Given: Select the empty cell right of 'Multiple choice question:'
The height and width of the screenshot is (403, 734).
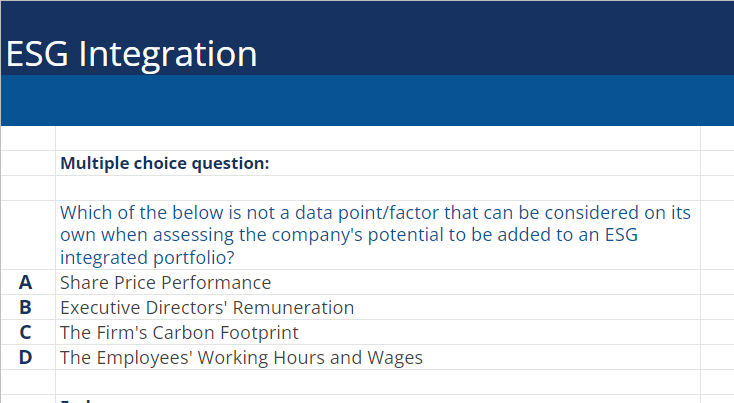Looking at the screenshot, I should point(717,163).
